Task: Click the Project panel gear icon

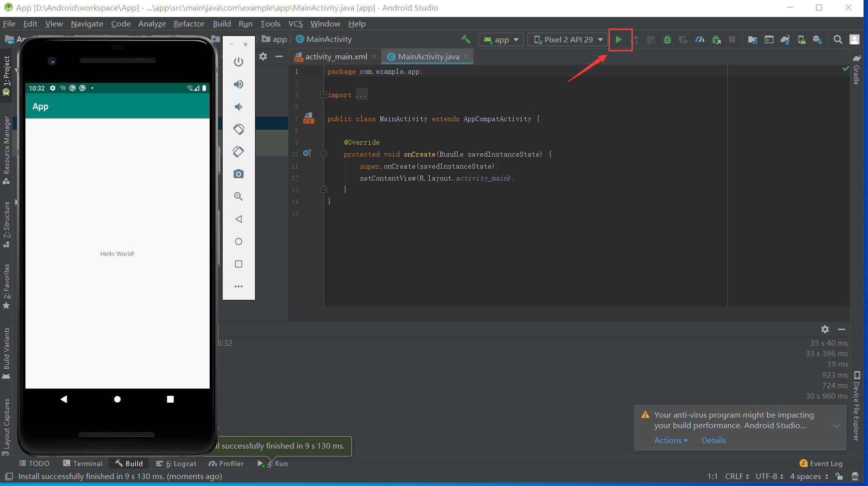Action: 263,56
